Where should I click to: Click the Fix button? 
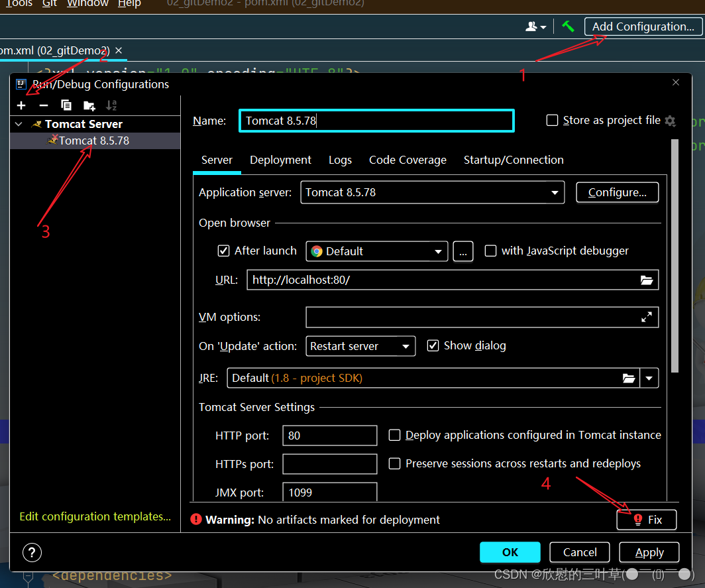pyautogui.click(x=647, y=520)
